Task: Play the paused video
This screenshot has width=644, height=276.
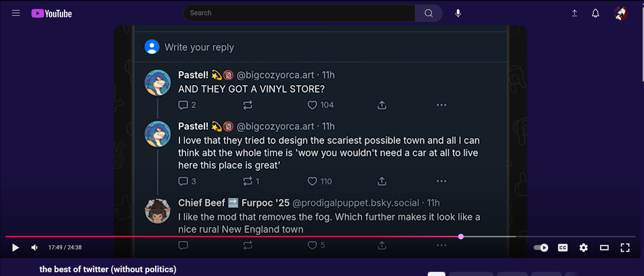Action: tap(15, 248)
